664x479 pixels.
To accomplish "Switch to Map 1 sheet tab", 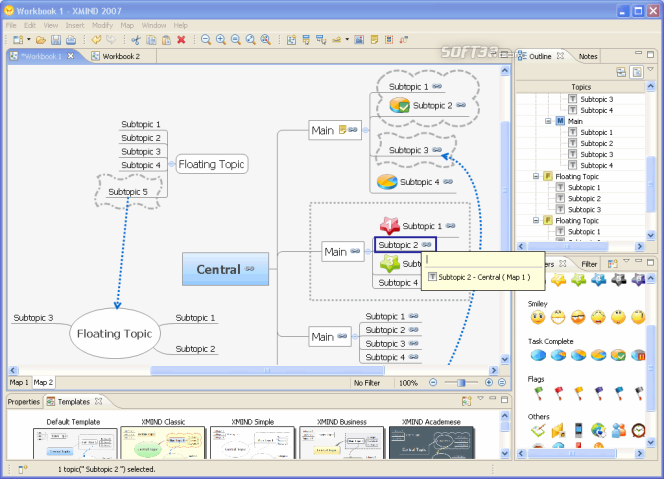I will [19, 382].
